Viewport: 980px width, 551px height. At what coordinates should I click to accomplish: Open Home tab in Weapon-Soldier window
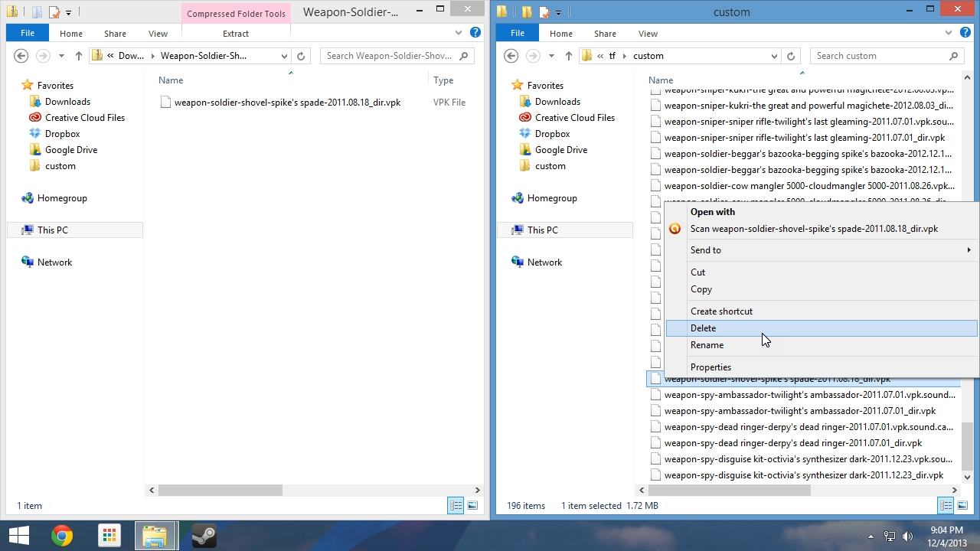click(x=71, y=34)
